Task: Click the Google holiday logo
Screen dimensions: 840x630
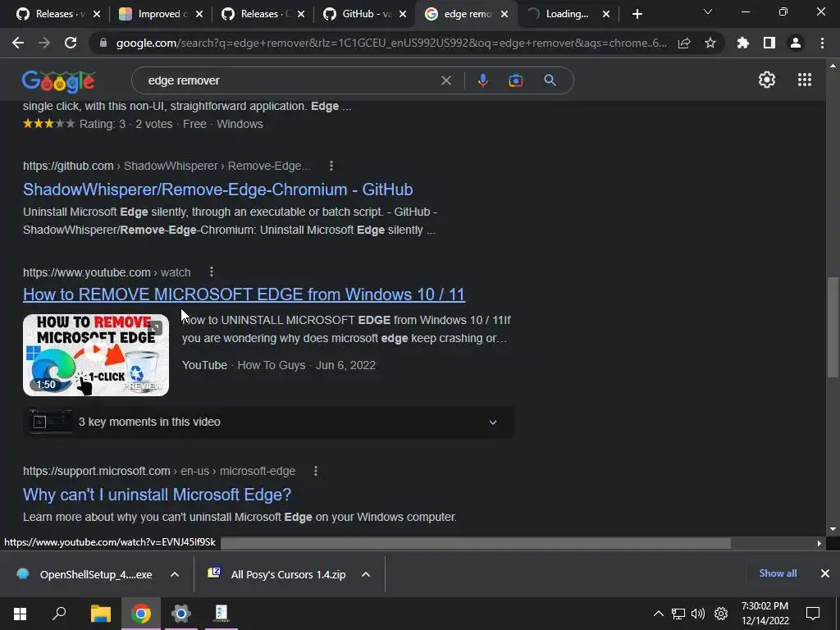Action: click(x=58, y=81)
